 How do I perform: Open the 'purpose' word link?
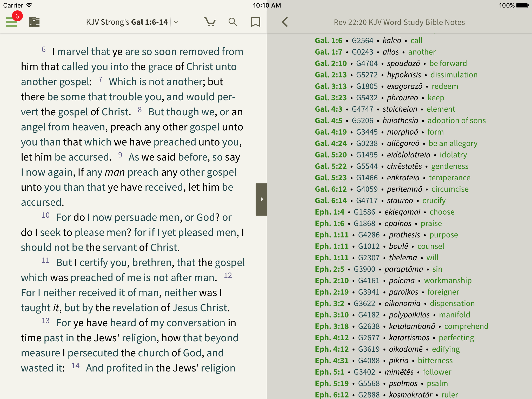point(443,235)
